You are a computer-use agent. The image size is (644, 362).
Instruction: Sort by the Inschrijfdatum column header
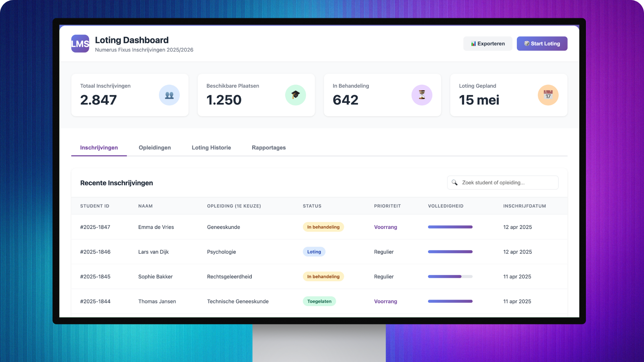(x=524, y=206)
